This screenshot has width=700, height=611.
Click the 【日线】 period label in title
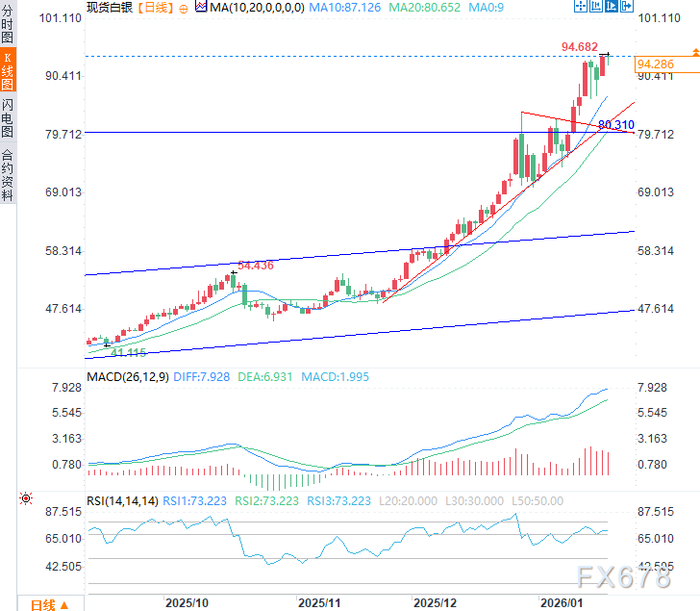click(156, 8)
